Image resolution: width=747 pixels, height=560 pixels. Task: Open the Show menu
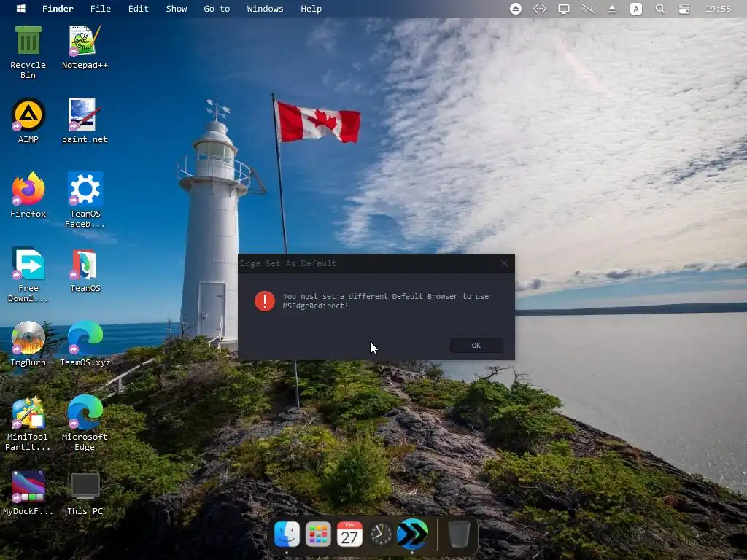pos(177,9)
